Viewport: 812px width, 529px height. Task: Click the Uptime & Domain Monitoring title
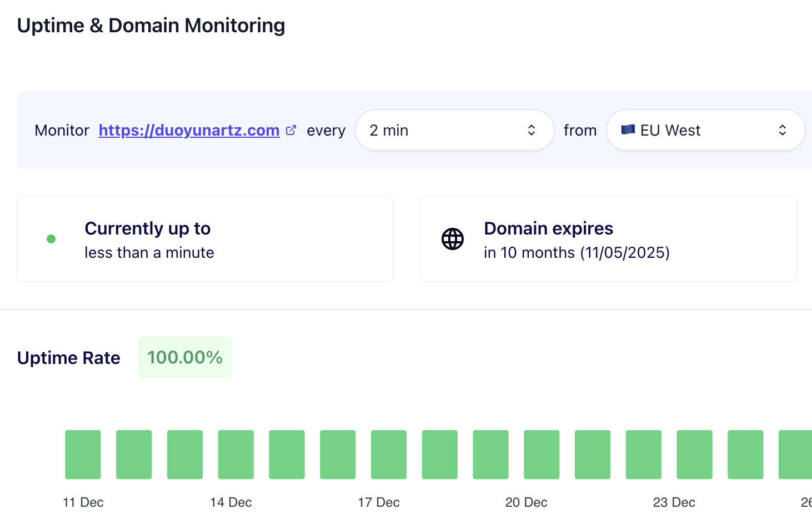[x=151, y=26]
